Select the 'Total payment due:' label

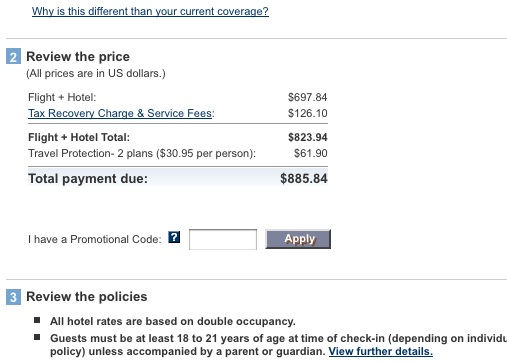click(x=88, y=179)
